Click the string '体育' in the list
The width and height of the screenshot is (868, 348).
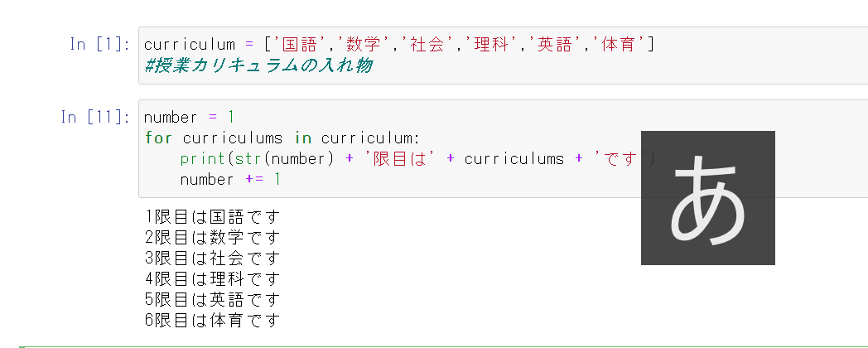pyautogui.click(x=619, y=45)
